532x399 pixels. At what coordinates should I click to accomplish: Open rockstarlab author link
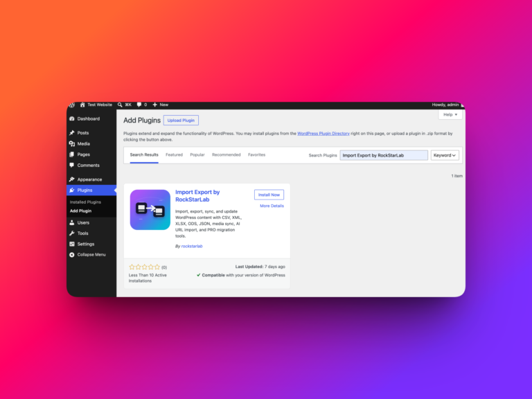click(x=192, y=247)
